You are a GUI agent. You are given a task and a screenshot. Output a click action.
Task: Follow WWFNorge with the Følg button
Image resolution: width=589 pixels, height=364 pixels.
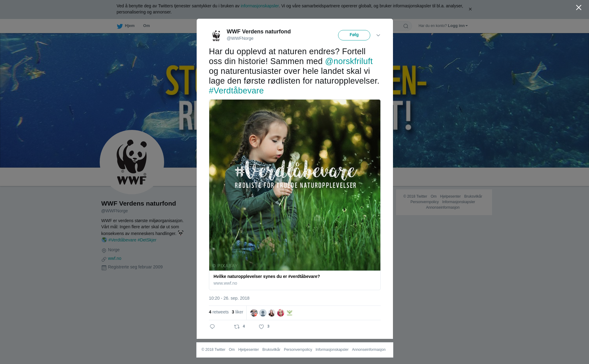354,35
